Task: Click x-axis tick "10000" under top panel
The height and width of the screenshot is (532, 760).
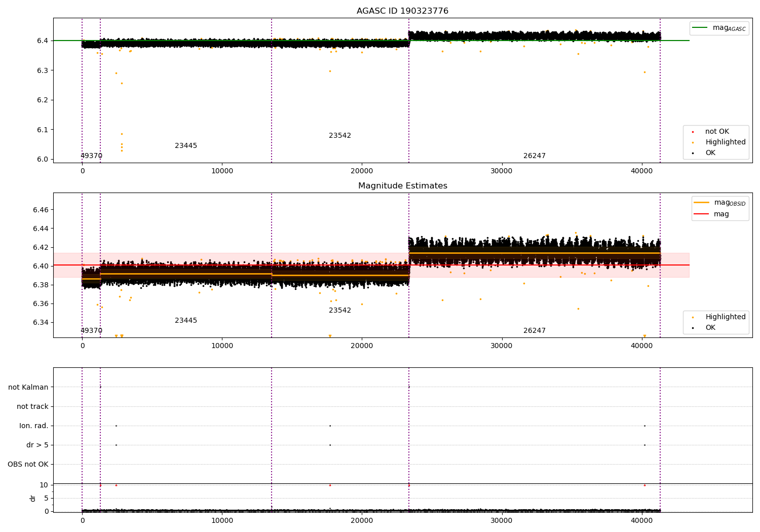Action: 222,171
